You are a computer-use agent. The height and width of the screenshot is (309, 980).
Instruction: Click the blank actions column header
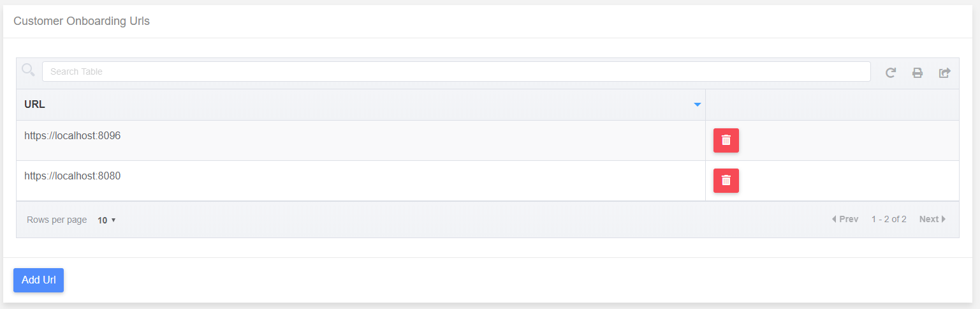click(831, 105)
